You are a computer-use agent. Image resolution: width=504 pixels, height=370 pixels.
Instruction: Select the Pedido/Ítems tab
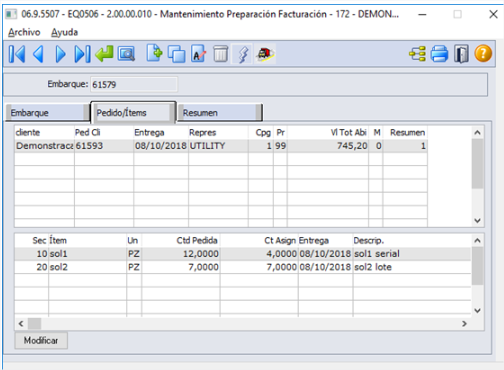pyautogui.click(x=133, y=112)
